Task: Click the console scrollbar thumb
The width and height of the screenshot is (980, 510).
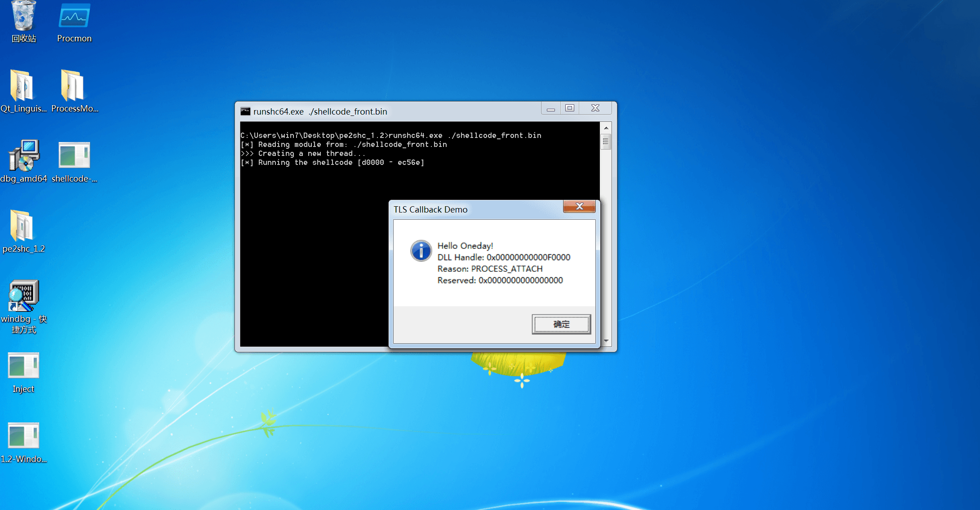Action: click(x=606, y=142)
